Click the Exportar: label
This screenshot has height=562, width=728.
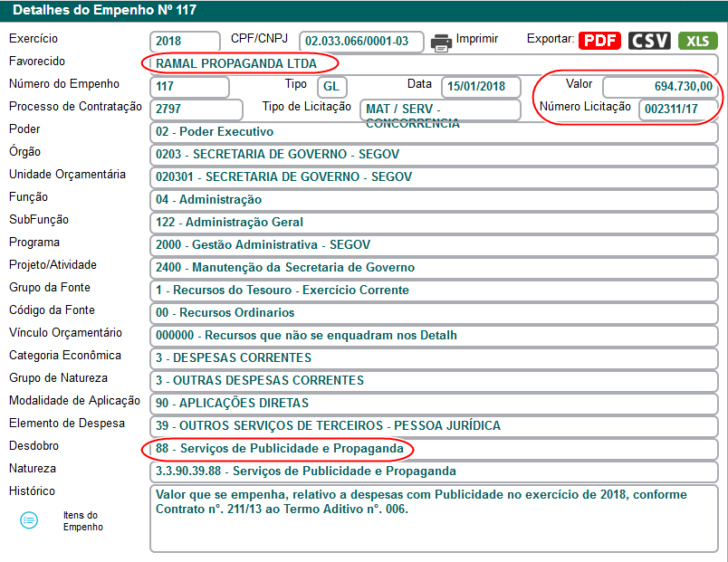tap(551, 39)
